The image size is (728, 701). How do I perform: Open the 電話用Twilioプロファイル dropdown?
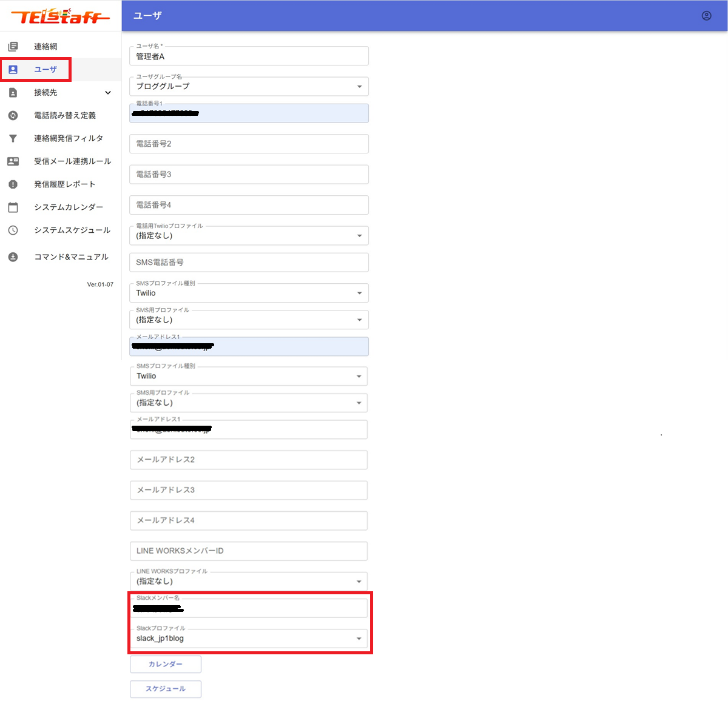point(359,236)
